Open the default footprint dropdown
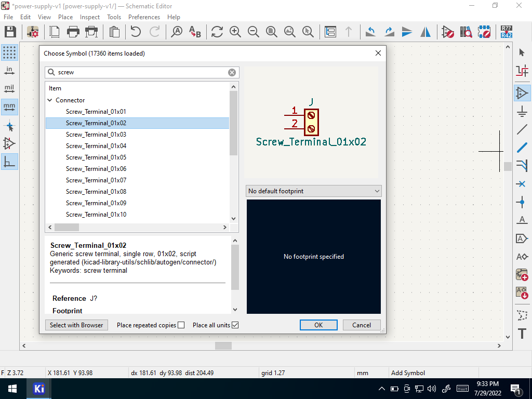532x399 pixels. coord(313,191)
